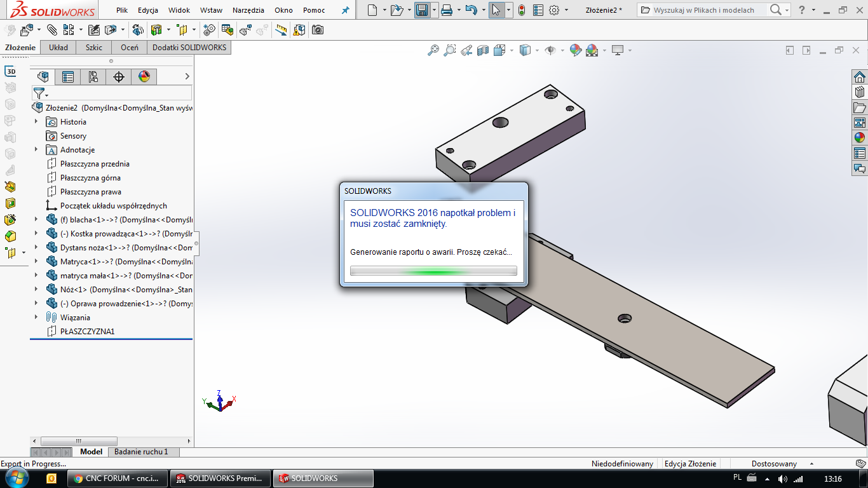The height and width of the screenshot is (488, 868).
Task: Click the Exploded view icon
Action: pyautogui.click(x=245, y=30)
